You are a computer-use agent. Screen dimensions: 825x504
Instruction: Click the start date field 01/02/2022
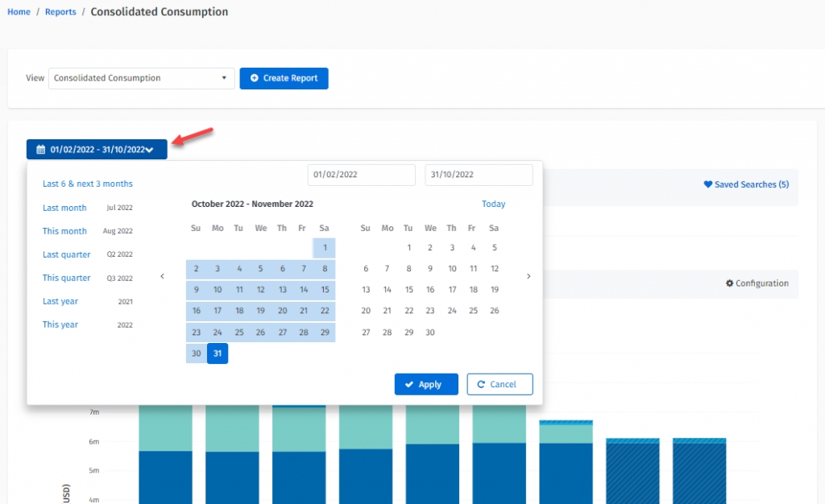(x=361, y=175)
